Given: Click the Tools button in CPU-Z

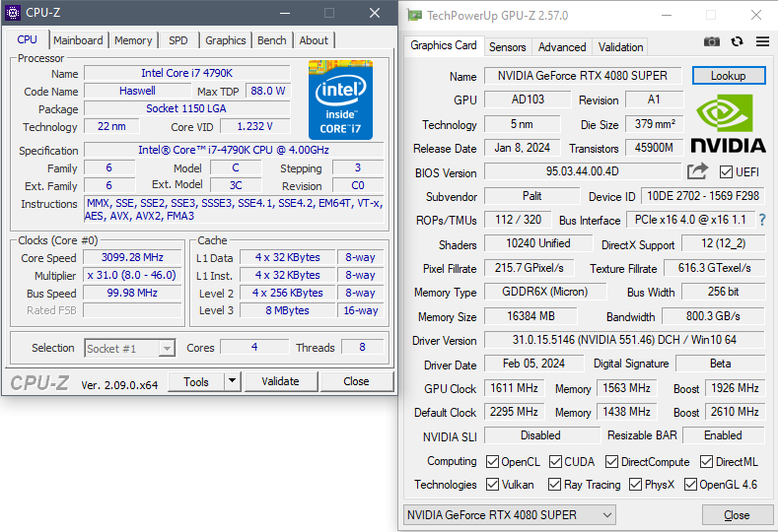Looking at the screenshot, I should tap(196, 381).
